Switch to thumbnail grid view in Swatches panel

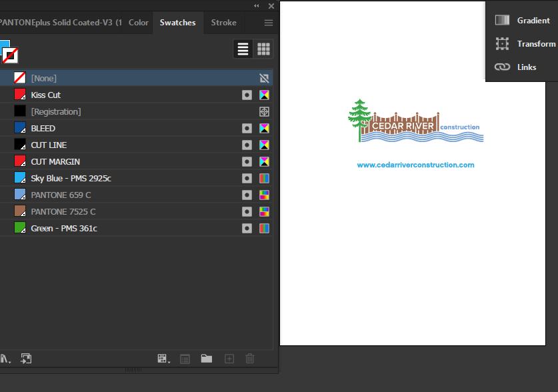264,49
